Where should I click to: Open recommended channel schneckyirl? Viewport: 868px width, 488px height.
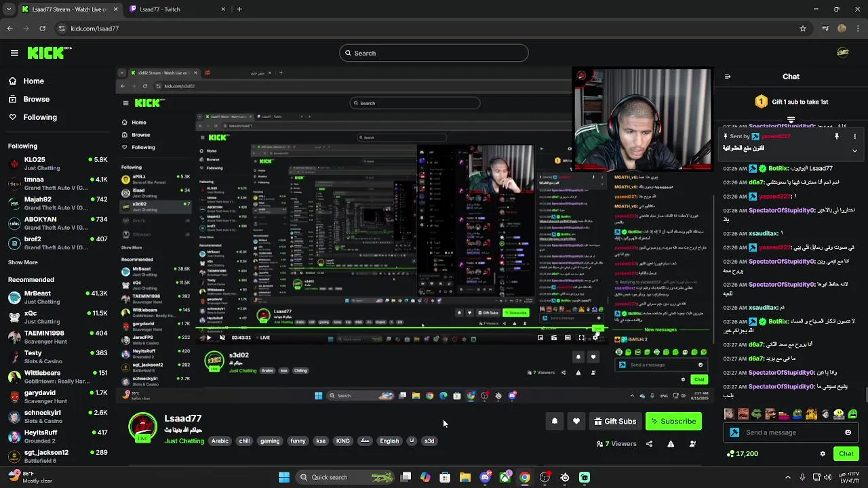click(58, 416)
